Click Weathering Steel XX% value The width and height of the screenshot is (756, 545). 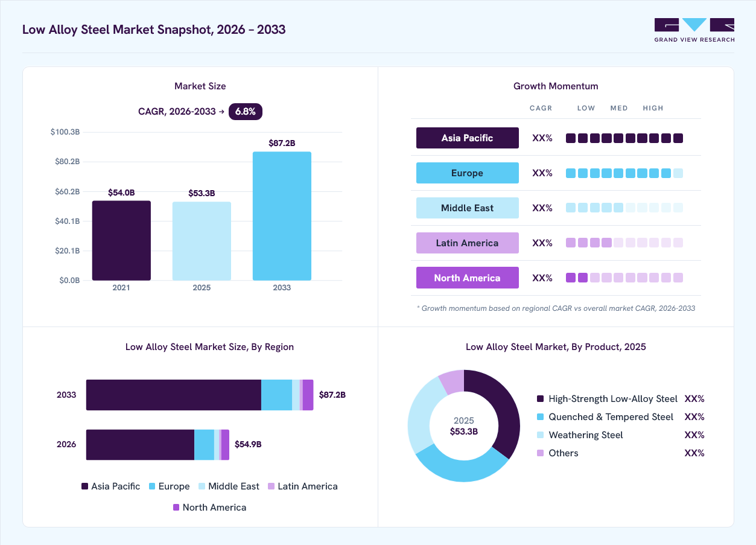click(694, 435)
